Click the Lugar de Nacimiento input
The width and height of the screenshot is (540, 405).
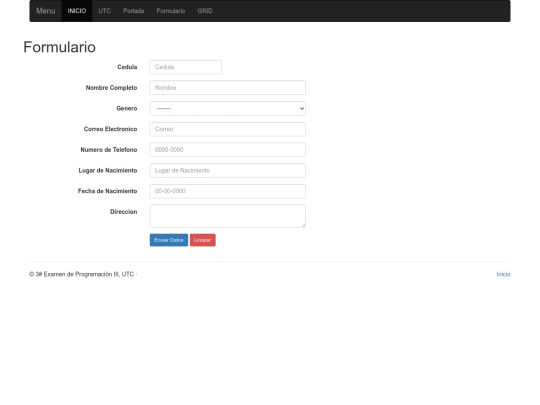228,170
